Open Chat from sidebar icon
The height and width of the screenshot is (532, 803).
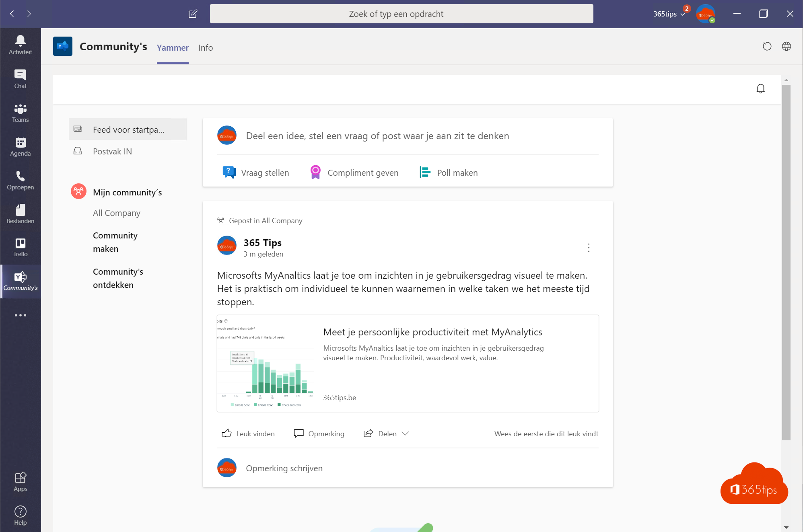21,78
